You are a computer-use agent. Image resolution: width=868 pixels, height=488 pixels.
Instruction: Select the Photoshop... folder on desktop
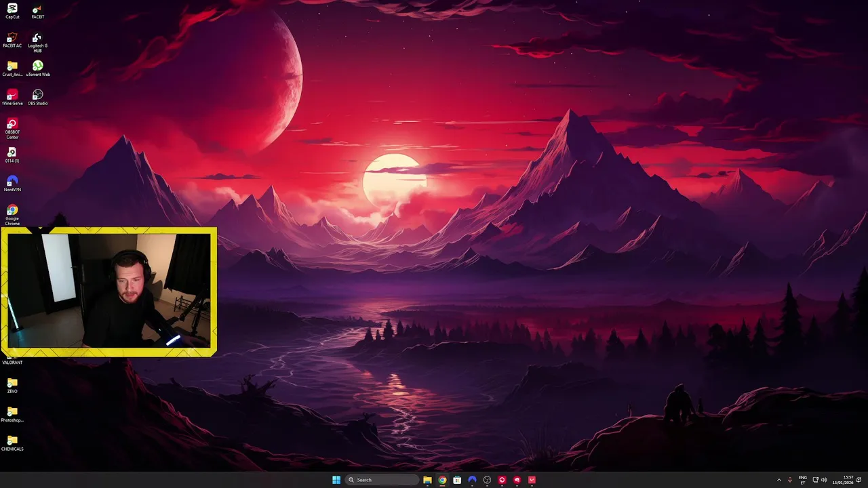click(12, 414)
